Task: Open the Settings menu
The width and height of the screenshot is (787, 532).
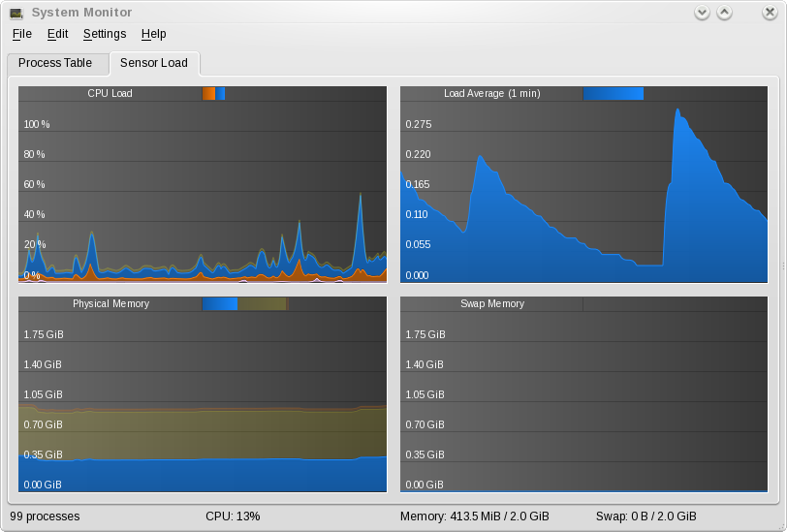Action: pyautogui.click(x=105, y=34)
